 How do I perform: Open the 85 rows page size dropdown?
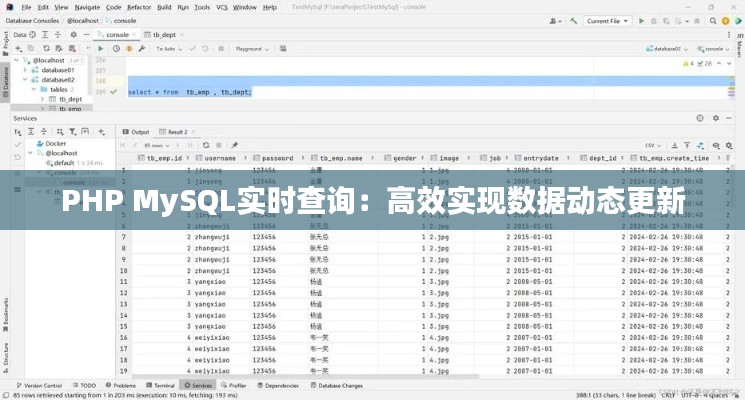tap(157, 145)
